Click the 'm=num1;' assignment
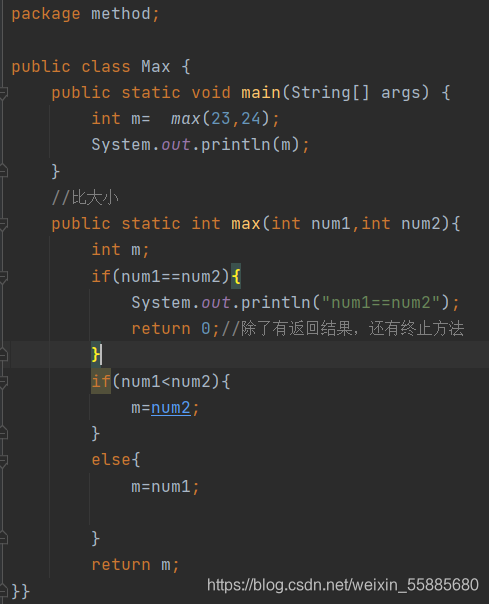Screen dimensions: 489x604 point(165,487)
